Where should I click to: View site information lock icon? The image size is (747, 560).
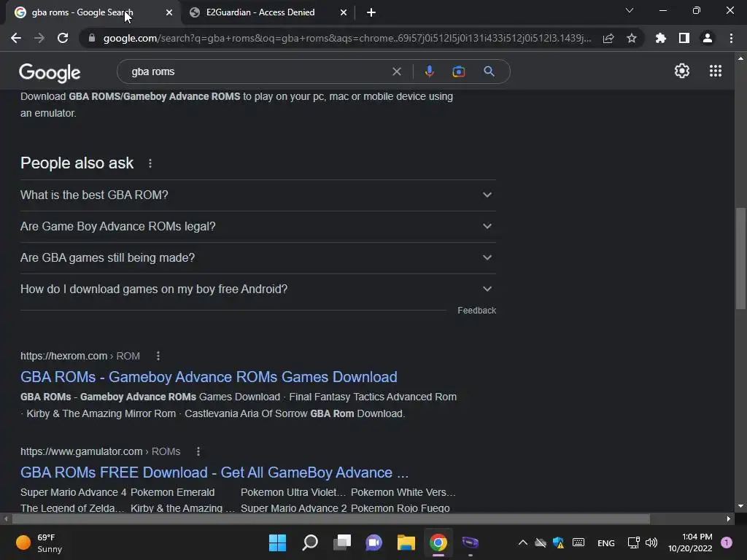[x=92, y=38]
